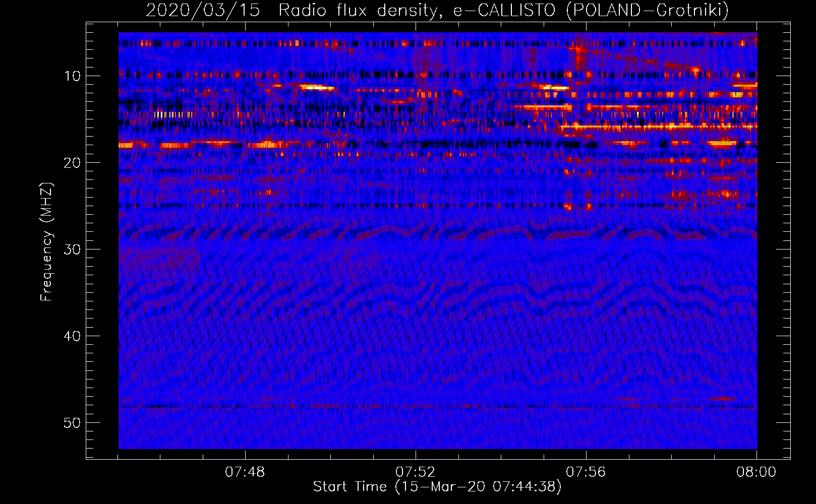Click the y-axis tick label '10'
The height and width of the screenshot is (504, 816).
[x=73, y=76]
